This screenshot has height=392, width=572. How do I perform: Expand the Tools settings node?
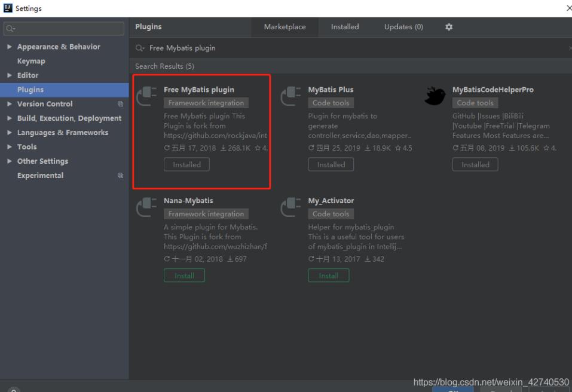[10, 146]
